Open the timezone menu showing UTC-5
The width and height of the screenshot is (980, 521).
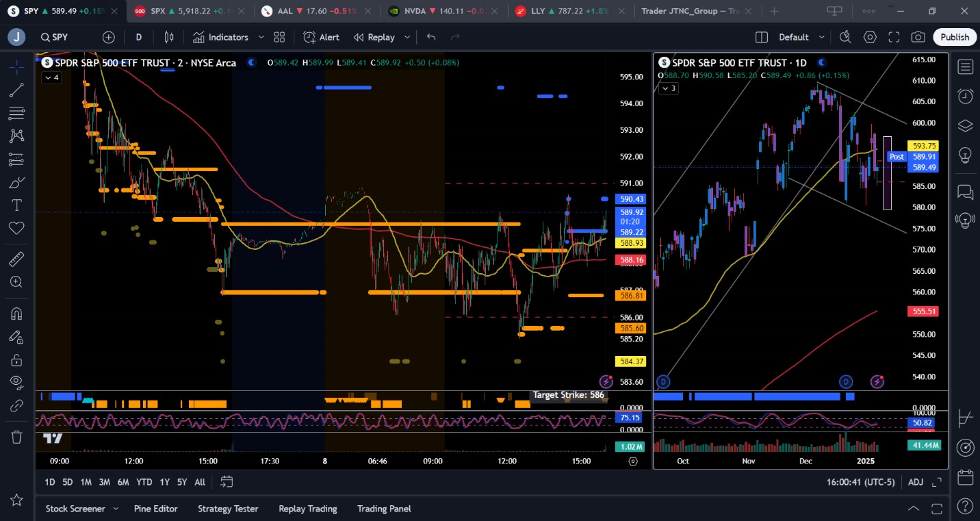(860, 482)
